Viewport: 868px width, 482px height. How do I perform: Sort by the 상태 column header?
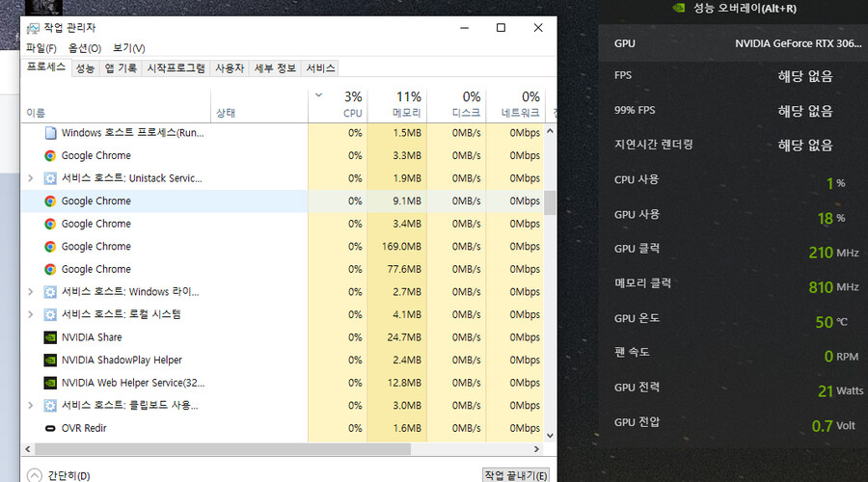259,105
